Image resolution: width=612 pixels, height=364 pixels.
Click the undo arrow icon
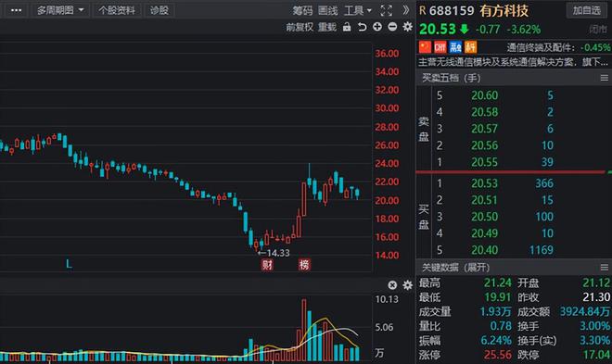tap(362, 27)
